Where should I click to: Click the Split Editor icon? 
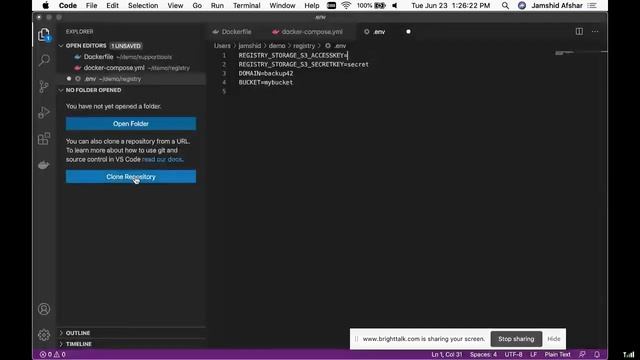(579, 31)
